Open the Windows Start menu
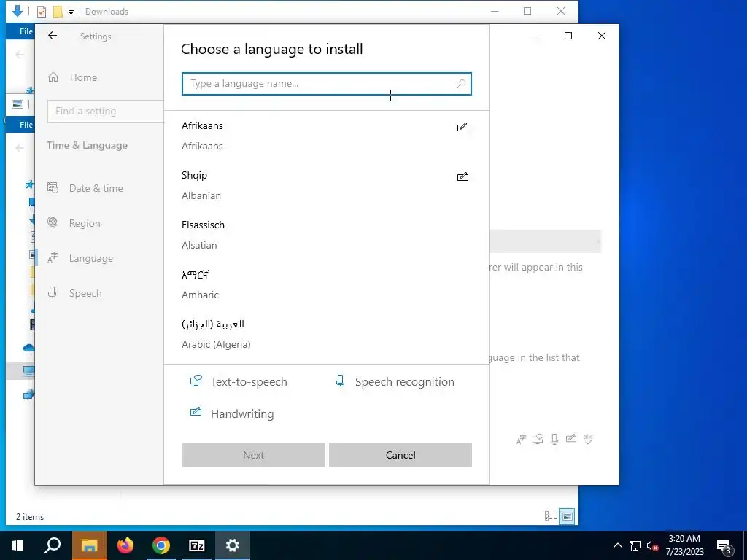This screenshot has height=560, width=747. (x=18, y=545)
